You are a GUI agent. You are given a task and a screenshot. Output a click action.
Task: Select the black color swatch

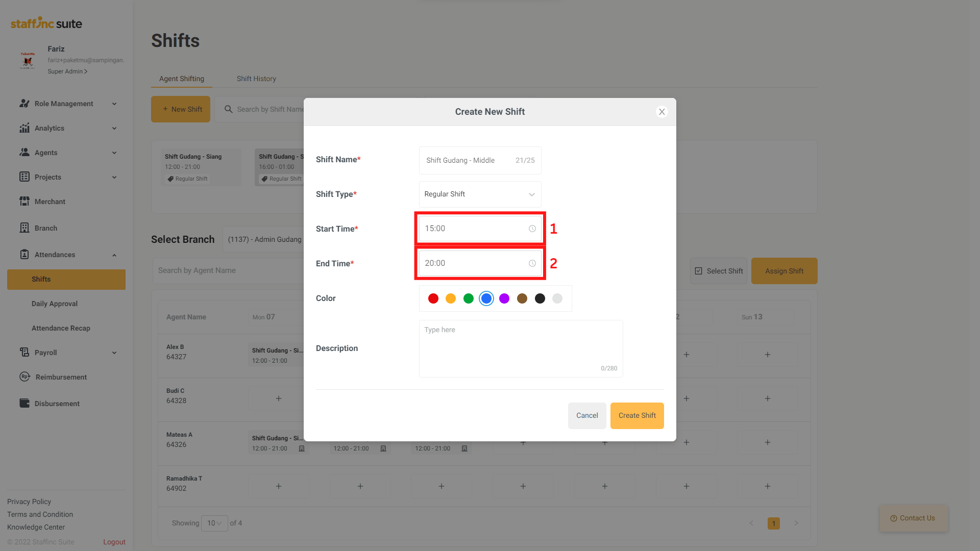[x=540, y=298]
